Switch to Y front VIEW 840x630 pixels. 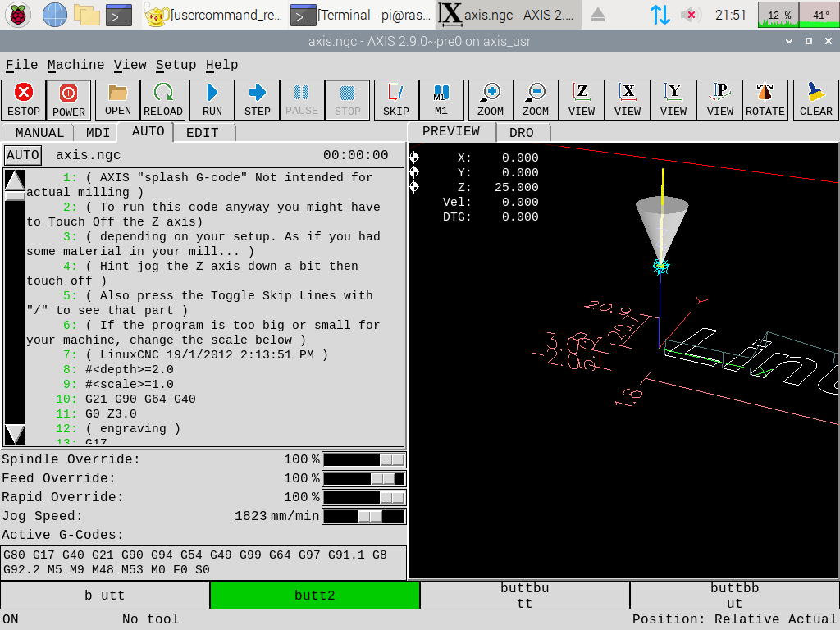tap(673, 100)
